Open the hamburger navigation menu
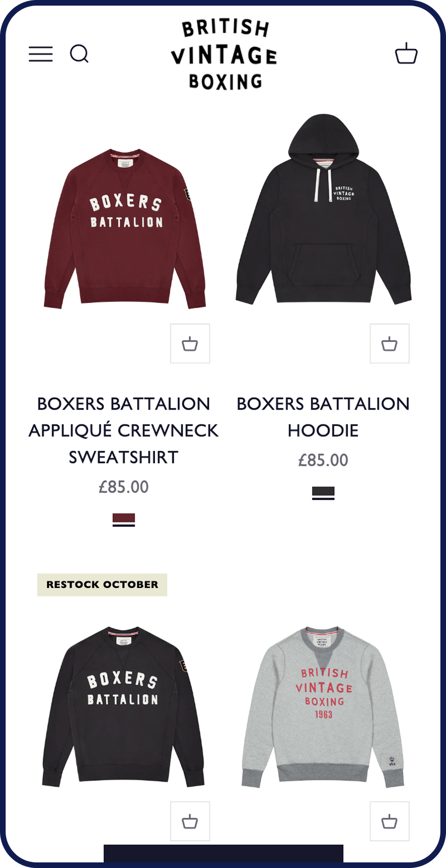Screen dimensions: 446x868 tap(41, 54)
